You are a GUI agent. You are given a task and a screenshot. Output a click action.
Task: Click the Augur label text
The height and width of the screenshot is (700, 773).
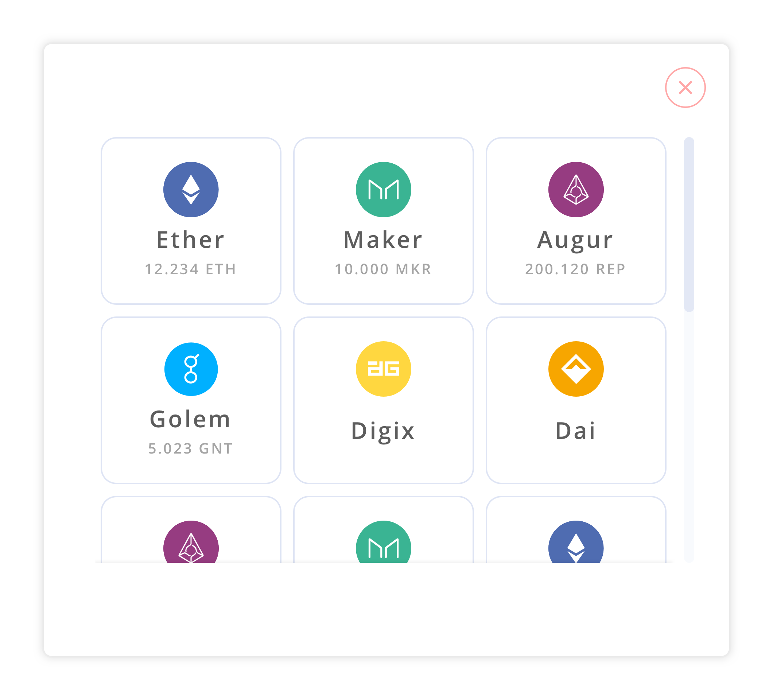[x=575, y=241]
